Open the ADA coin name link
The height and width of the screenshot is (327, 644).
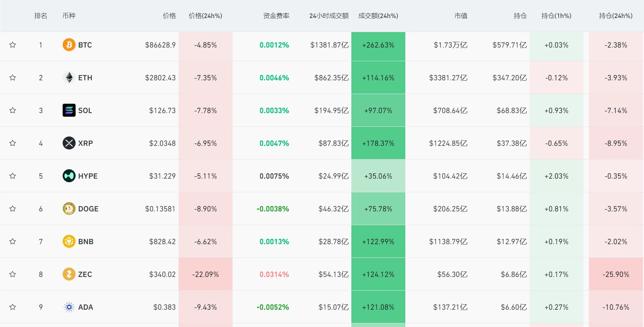86,307
